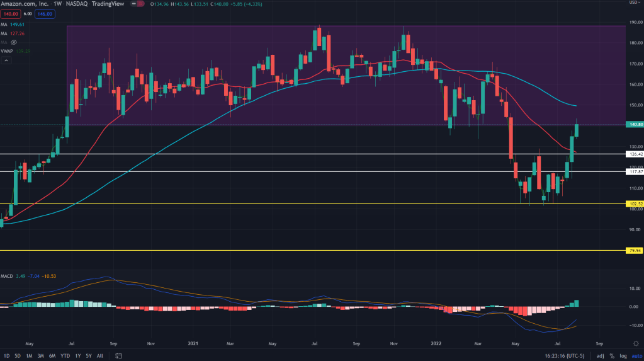
Task: Select the YTD time range
Action: [65, 356]
